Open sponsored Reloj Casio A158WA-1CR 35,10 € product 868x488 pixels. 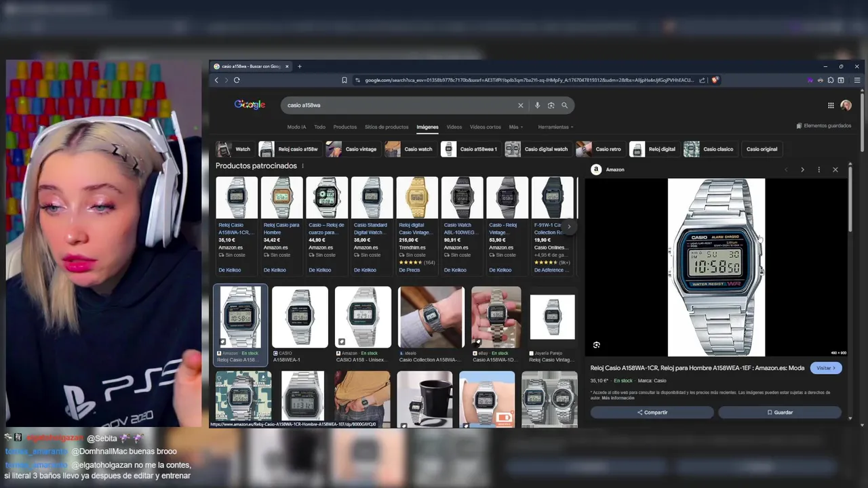tap(237, 225)
